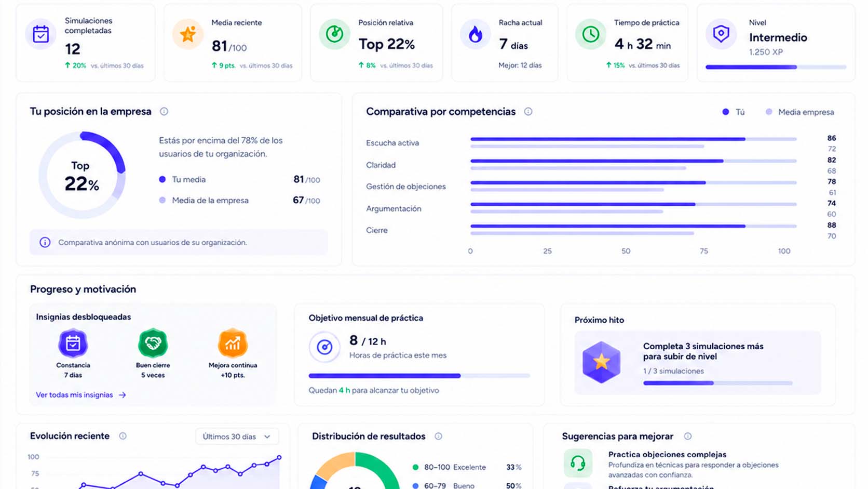This screenshot has height=489, width=868.
Task: Click the flame icon for Racha actual
Action: (475, 34)
